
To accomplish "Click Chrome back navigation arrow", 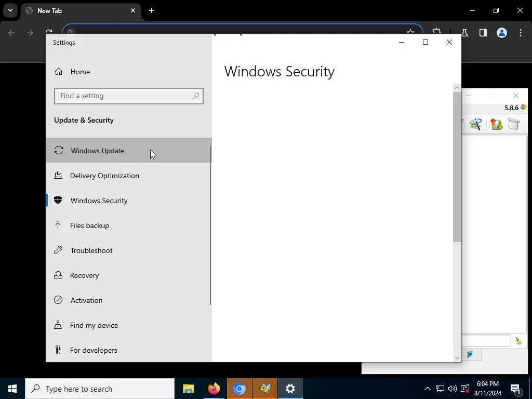I will pos(11,33).
